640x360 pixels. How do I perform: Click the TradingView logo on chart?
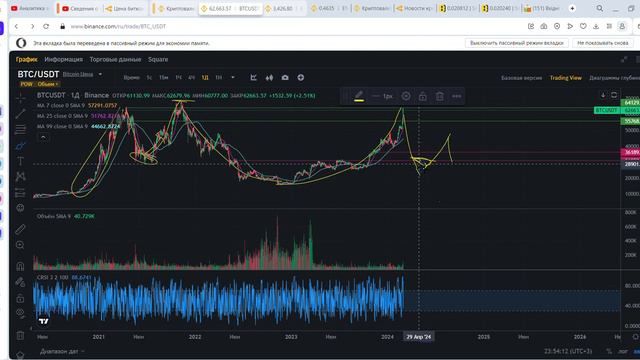[x=44, y=321]
